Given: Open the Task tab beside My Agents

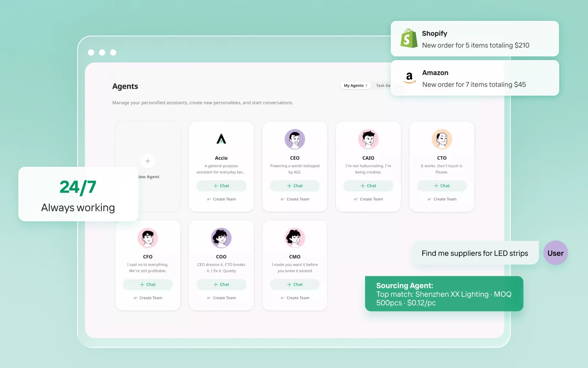Looking at the screenshot, I should [383, 85].
